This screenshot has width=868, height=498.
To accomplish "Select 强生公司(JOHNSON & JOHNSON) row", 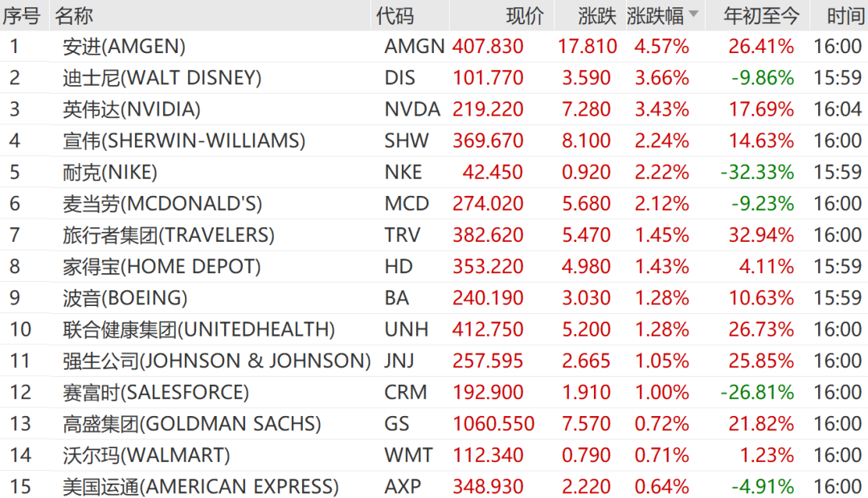I will (x=434, y=361).
